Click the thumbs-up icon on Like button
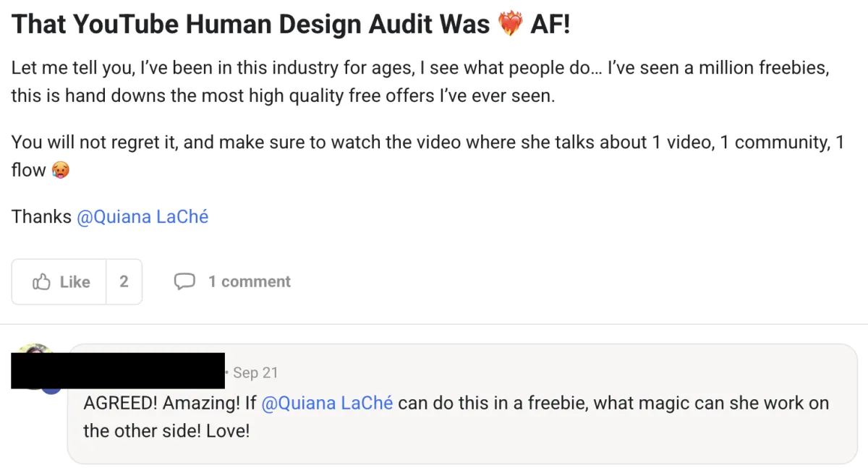This screenshot has height=468, width=868. [x=41, y=281]
